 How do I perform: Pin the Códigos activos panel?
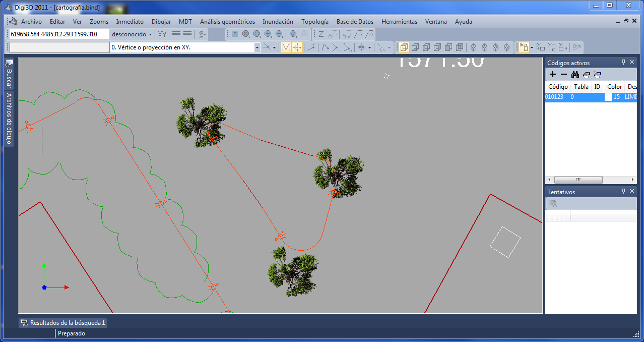point(623,63)
